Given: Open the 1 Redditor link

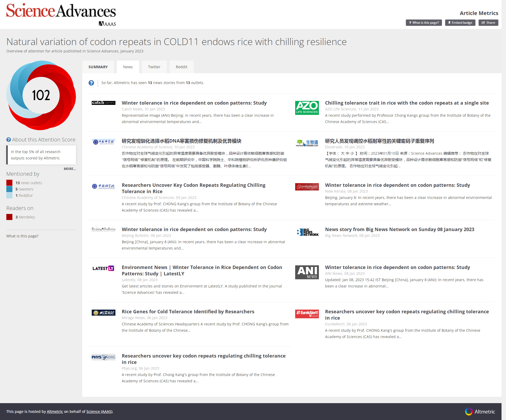Looking at the screenshot, I should tap(24, 196).
